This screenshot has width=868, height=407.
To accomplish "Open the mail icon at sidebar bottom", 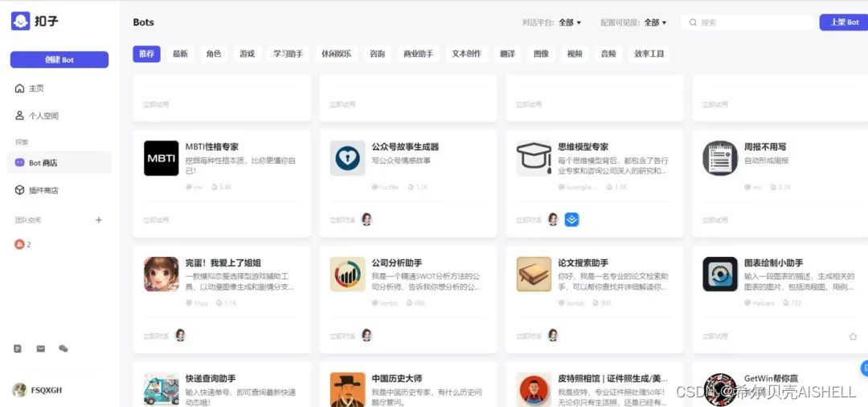I will [40, 349].
